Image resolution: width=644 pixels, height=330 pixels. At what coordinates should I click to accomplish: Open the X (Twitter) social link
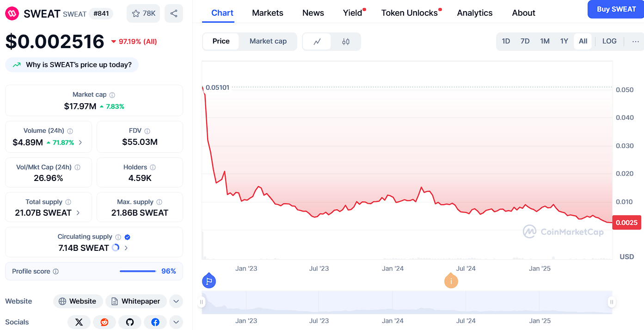pos(79,322)
